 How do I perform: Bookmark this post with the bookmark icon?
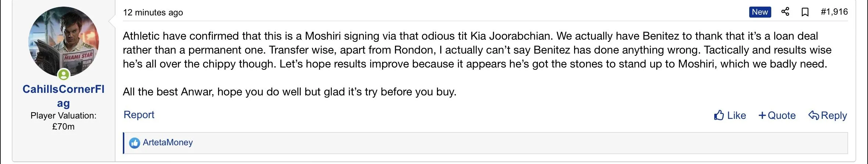tap(805, 12)
